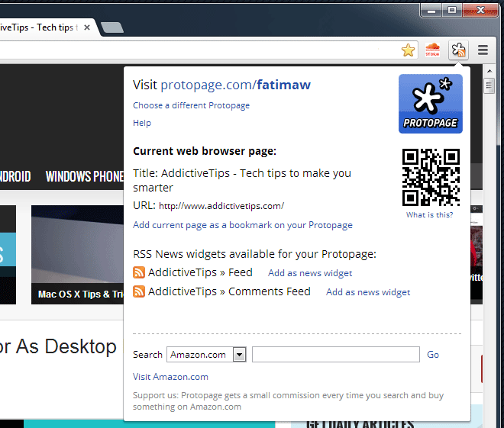Click the http://www.addictivetips.com/ URL text
This screenshot has height=428, width=504.
221,206
